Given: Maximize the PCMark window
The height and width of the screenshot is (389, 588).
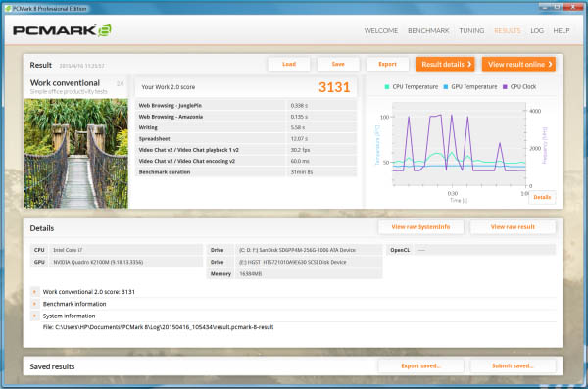Looking at the screenshot, I should [x=558, y=7].
